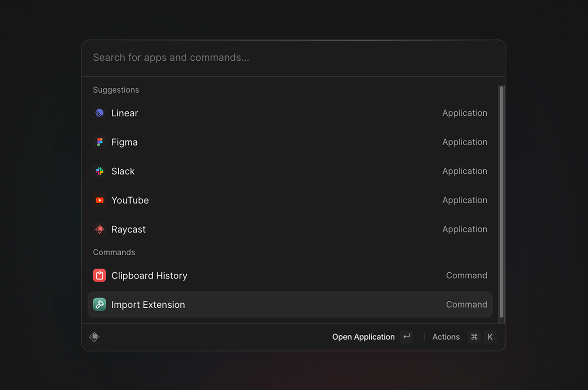Click the Application label on the YouTube row

click(x=465, y=200)
